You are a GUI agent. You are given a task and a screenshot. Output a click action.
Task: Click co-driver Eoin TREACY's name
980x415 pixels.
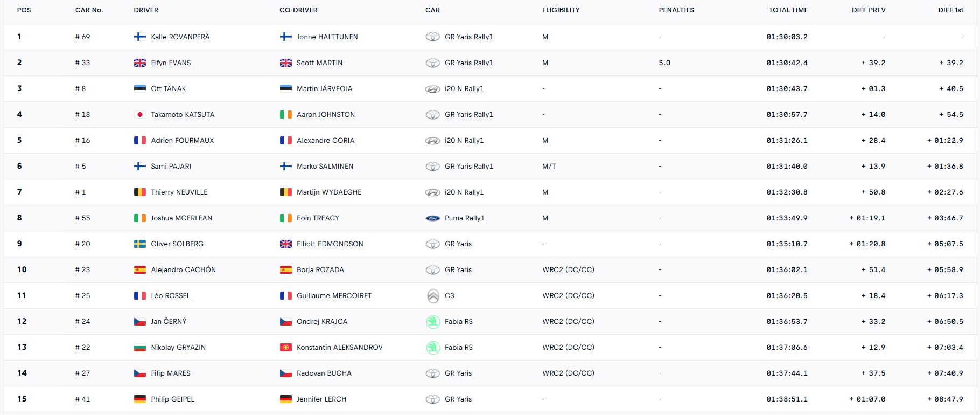(x=318, y=218)
